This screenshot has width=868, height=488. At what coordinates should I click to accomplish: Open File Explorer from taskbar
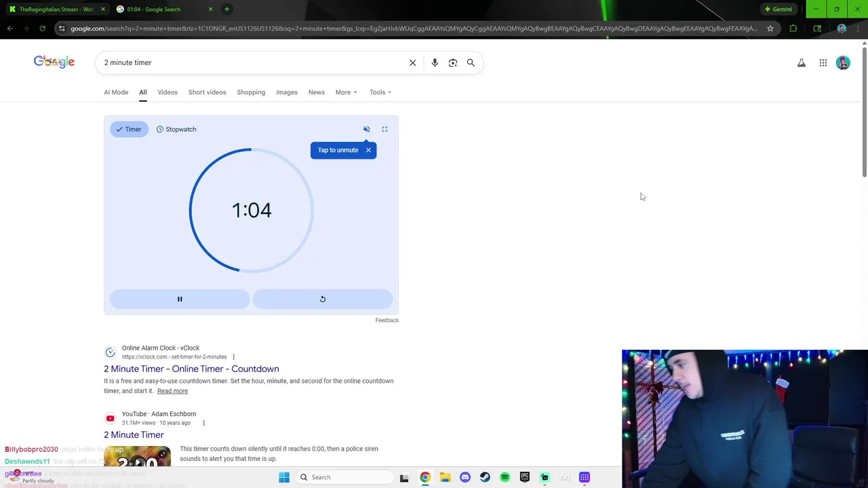tap(445, 477)
